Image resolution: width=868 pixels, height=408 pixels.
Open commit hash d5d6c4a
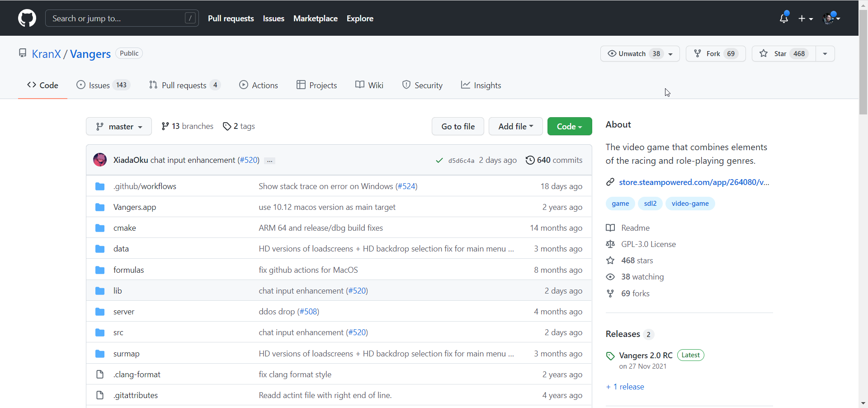[x=461, y=161]
